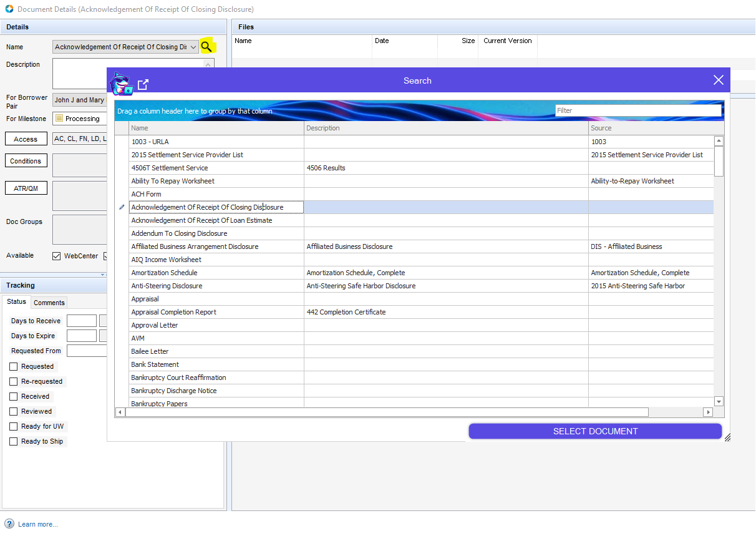Click the scroll right arrow in document list

pyautogui.click(x=707, y=412)
